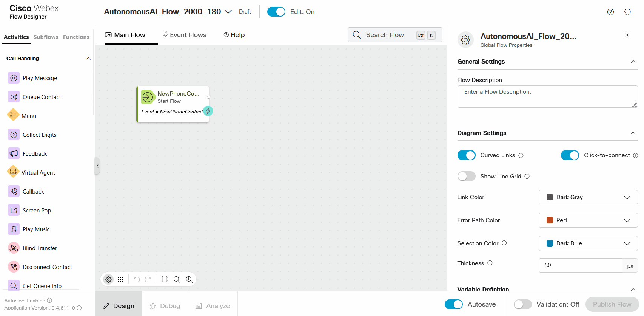Click the Flow Description text field

coord(547,96)
